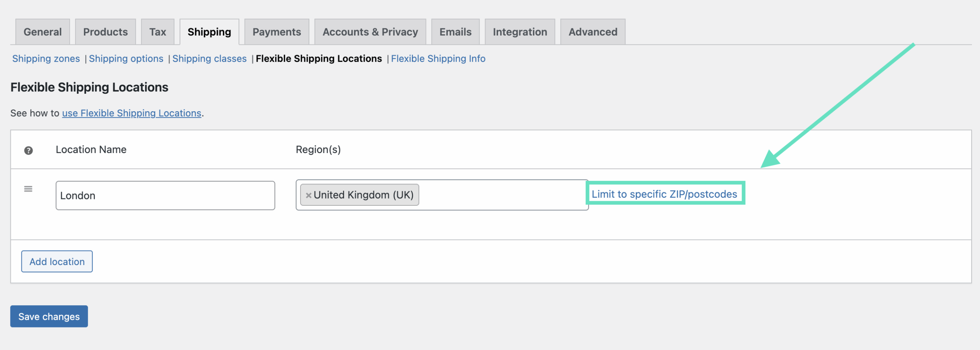980x350 pixels.
Task: Open the Flexible Shipping Info page
Action: click(x=438, y=59)
